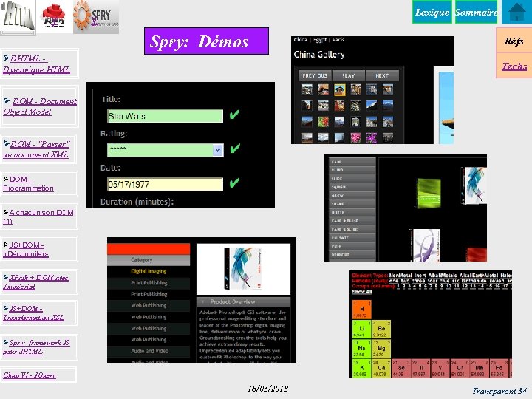Click Show All in periodic table

point(362,292)
